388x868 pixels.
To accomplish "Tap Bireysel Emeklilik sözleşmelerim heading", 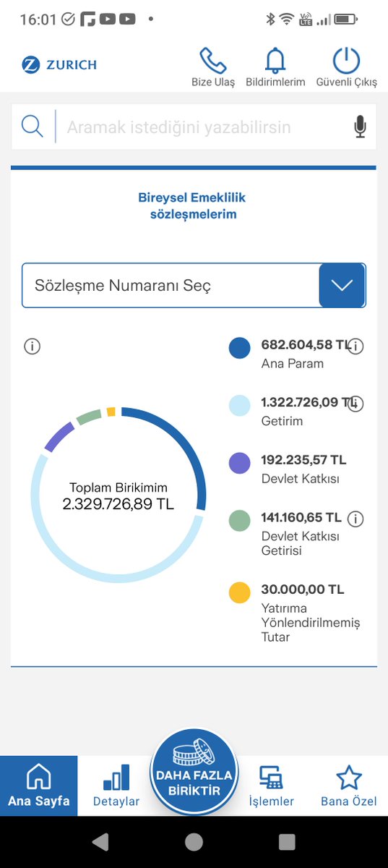I will click(193, 205).
